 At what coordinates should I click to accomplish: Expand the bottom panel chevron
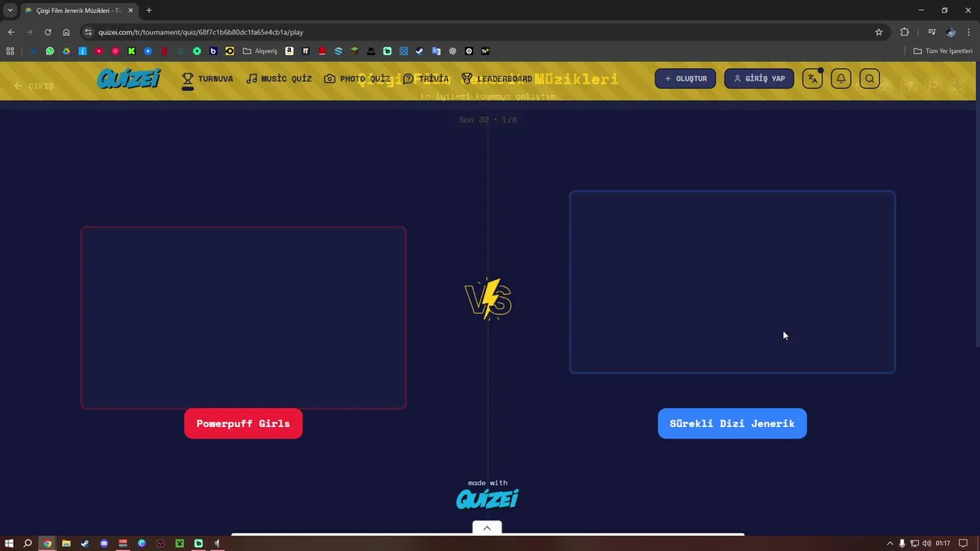[x=487, y=528]
